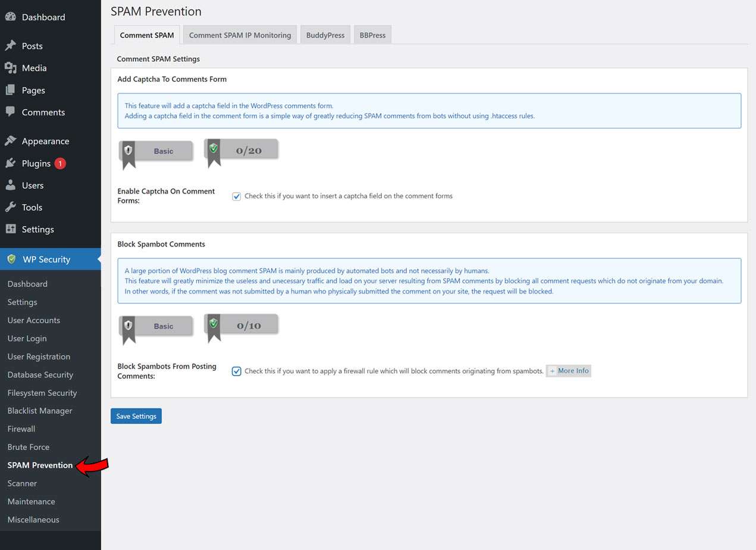Screen dimensions: 756x550
Task: Expand the More Info section
Action: point(569,371)
